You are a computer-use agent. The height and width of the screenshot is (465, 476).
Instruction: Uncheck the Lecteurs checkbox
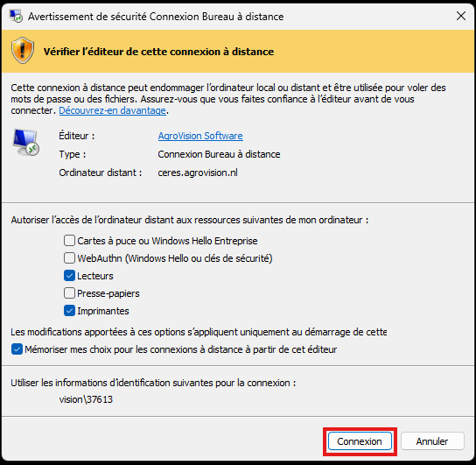tap(69, 276)
